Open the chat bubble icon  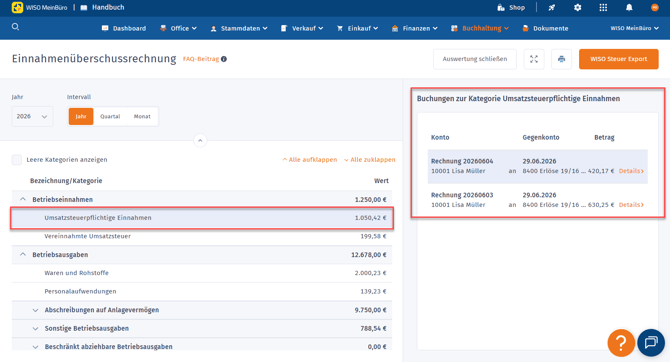point(651,342)
